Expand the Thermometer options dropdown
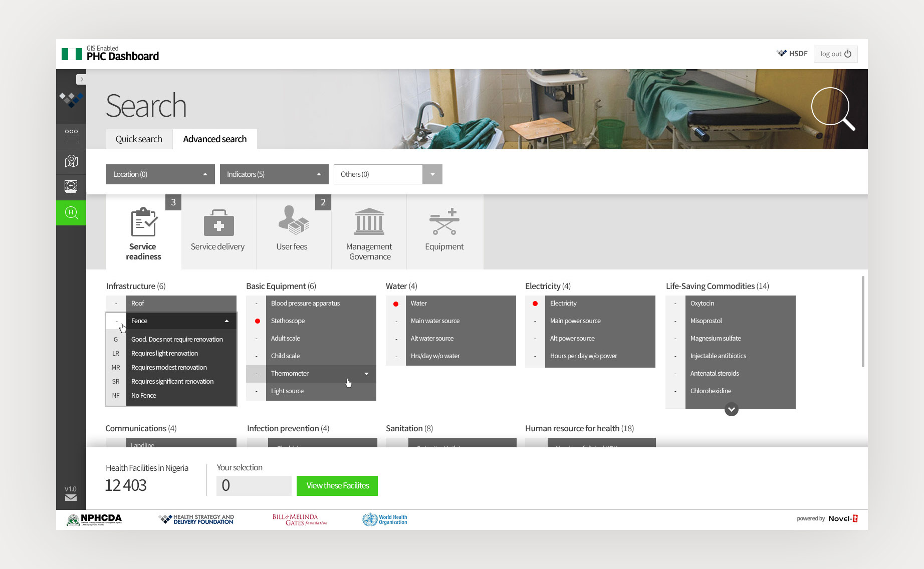The width and height of the screenshot is (924, 569). [x=366, y=374]
